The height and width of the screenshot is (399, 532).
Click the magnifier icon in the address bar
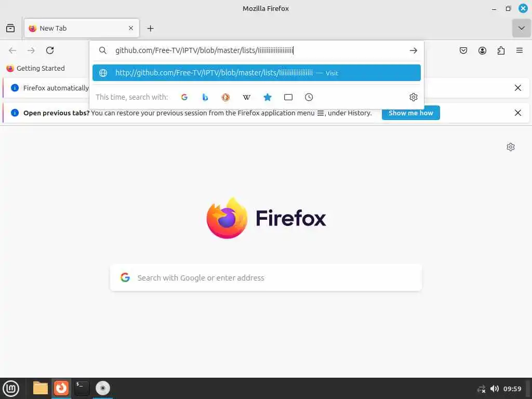103,50
